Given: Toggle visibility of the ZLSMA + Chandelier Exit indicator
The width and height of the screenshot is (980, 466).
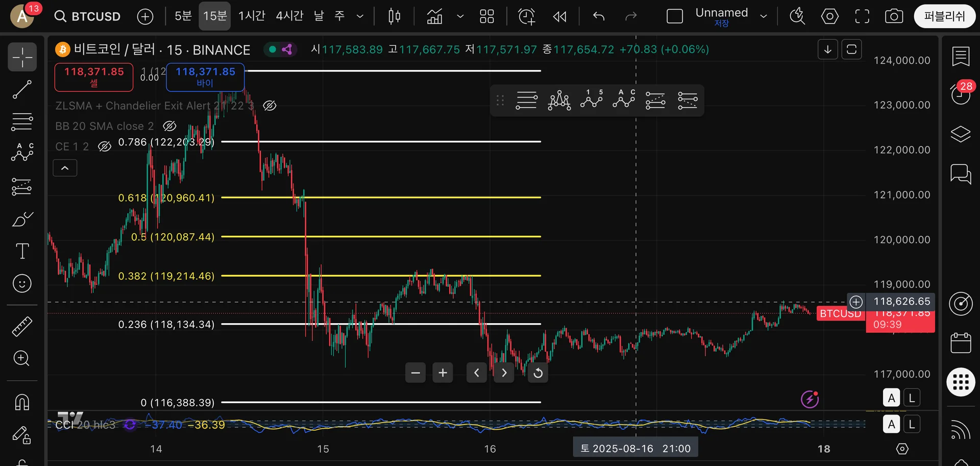Looking at the screenshot, I should tap(269, 106).
